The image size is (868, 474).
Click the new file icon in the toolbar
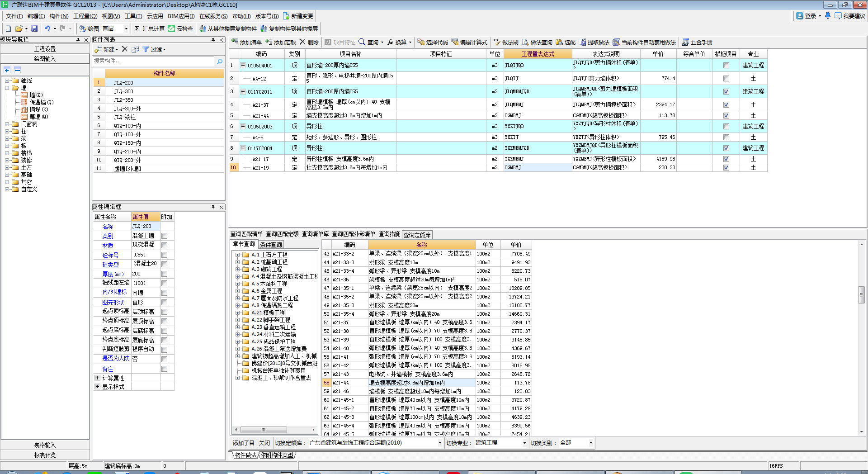(x=8, y=28)
